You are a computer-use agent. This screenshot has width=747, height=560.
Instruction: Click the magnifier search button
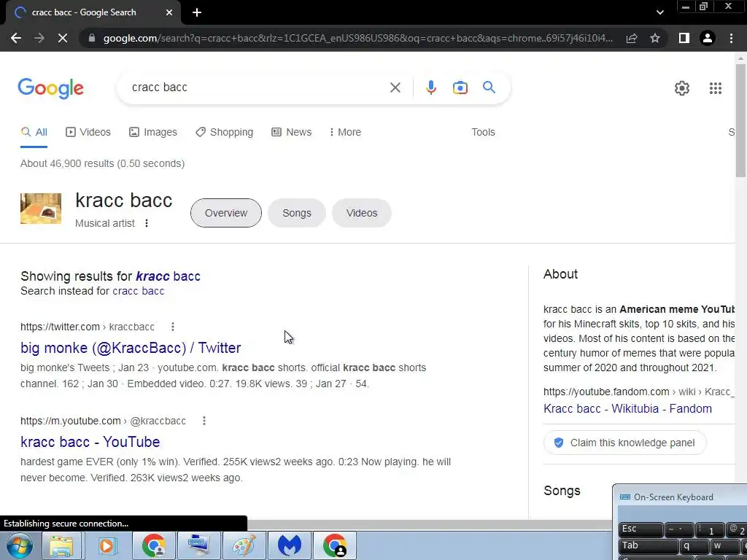489,87
